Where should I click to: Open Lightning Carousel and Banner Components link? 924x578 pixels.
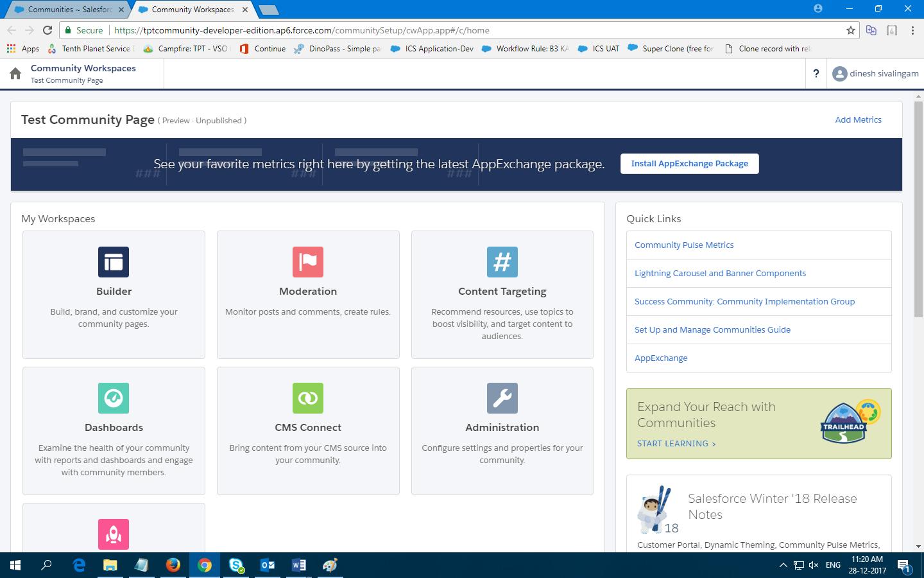[720, 273]
